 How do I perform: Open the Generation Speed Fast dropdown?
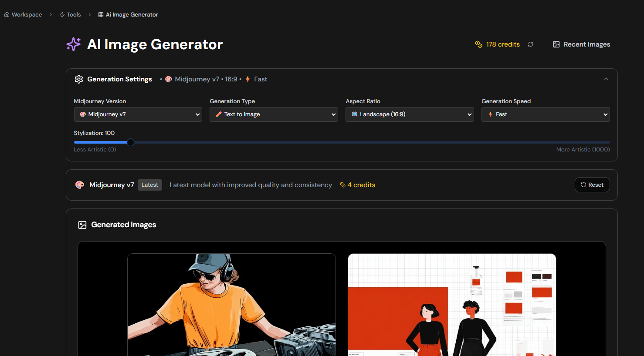pyautogui.click(x=546, y=114)
